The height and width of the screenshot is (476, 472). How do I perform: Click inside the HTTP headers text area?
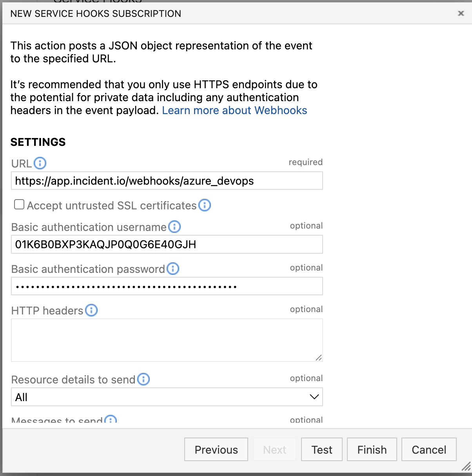click(167, 340)
